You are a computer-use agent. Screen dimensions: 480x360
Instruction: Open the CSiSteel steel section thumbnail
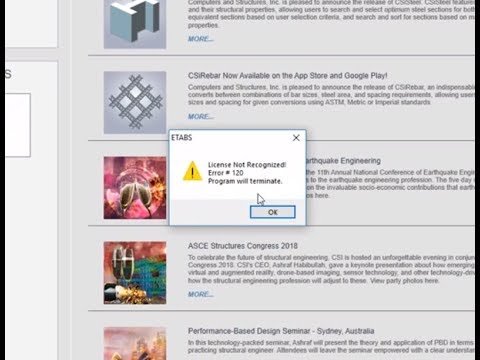135,24
